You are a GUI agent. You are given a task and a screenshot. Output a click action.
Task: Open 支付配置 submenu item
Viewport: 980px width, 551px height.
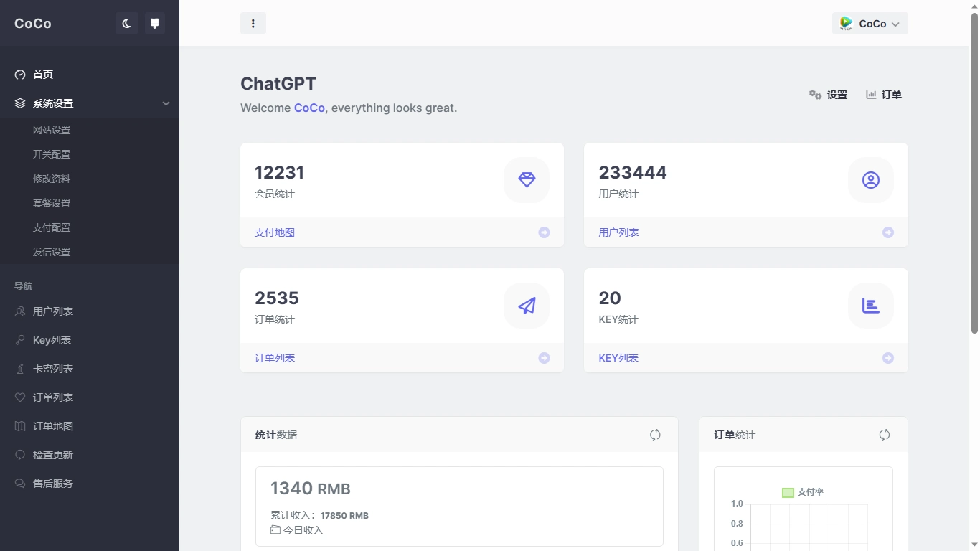pos(52,227)
